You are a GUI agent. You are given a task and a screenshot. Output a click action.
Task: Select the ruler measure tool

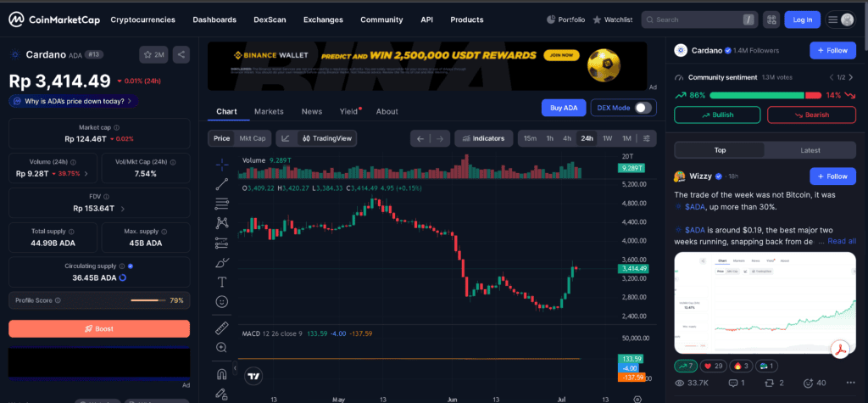coord(222,328)
